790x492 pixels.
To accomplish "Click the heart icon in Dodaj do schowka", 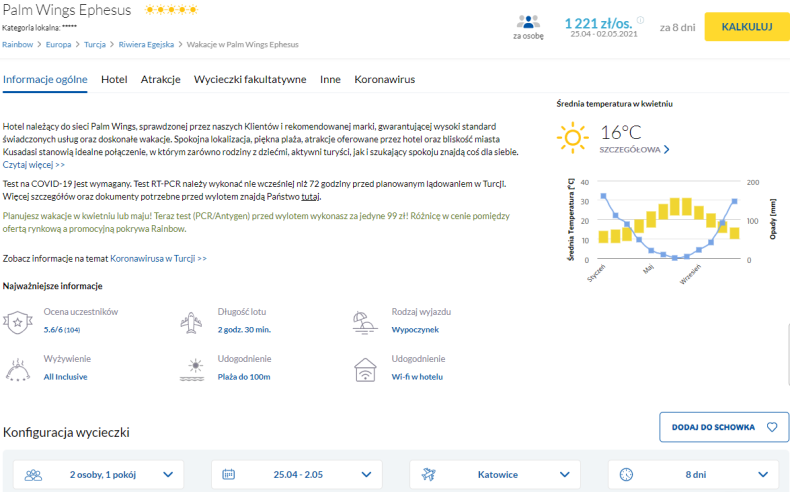I will (x=772, y=427).
